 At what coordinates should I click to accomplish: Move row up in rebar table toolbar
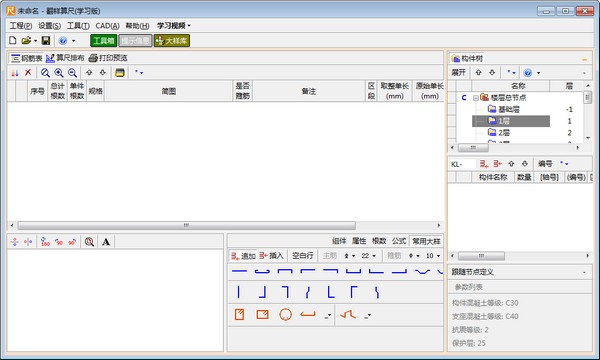(x=89, y=72)
